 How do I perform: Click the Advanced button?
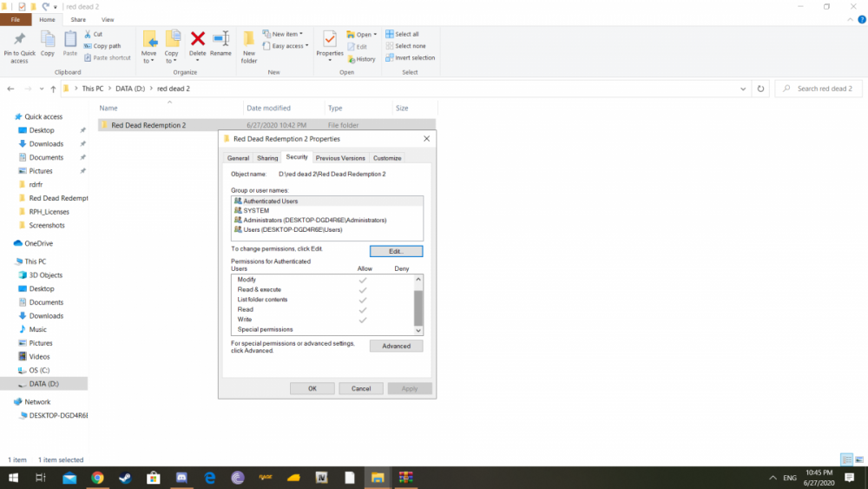click(396, 346)
